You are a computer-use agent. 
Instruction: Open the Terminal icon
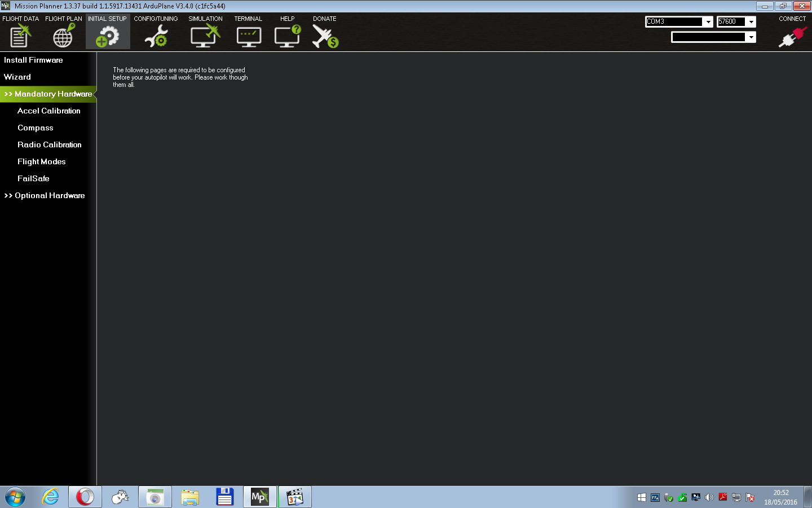(x=248, y=36)
